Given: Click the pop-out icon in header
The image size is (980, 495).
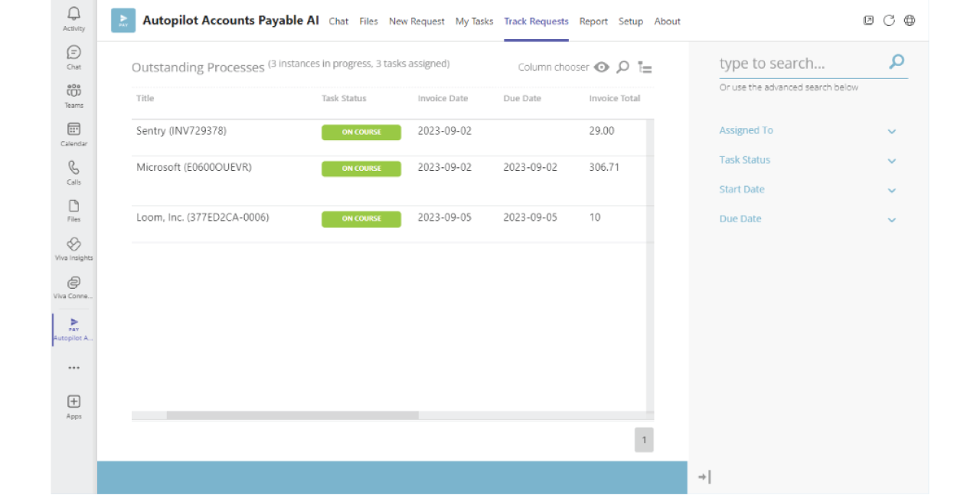Looking at the screenshot, I should [868, 21].
